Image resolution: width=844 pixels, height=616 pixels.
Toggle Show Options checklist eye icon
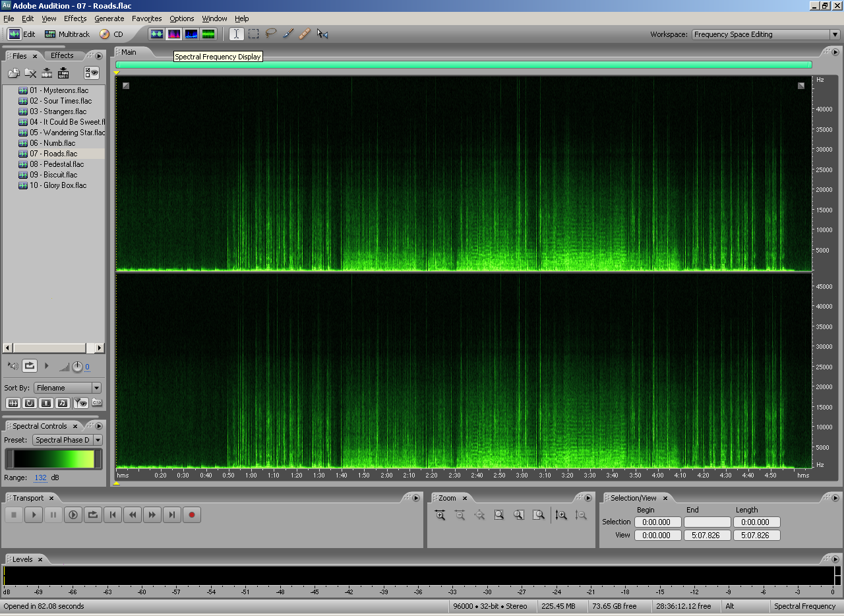(x=91, y=73)
